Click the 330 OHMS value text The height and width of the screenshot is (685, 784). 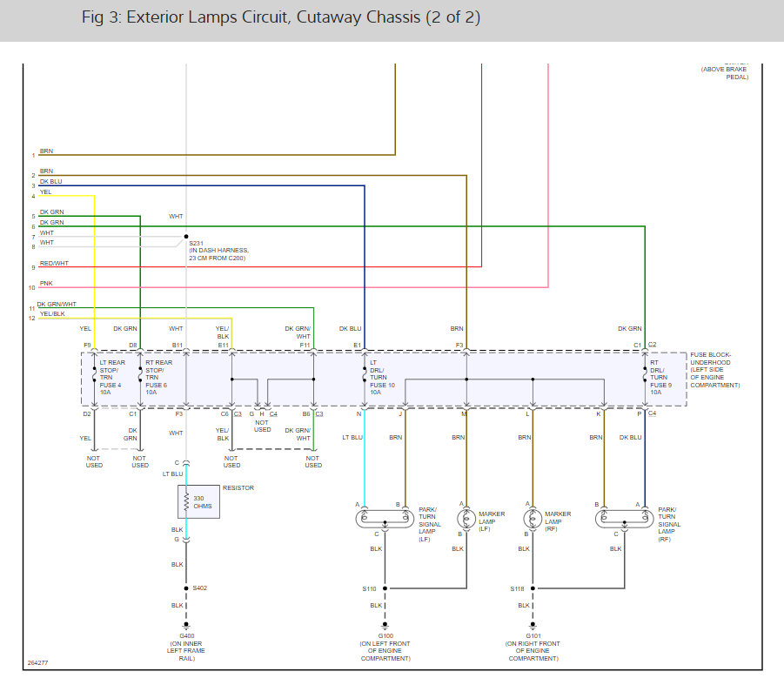(203, 502)
